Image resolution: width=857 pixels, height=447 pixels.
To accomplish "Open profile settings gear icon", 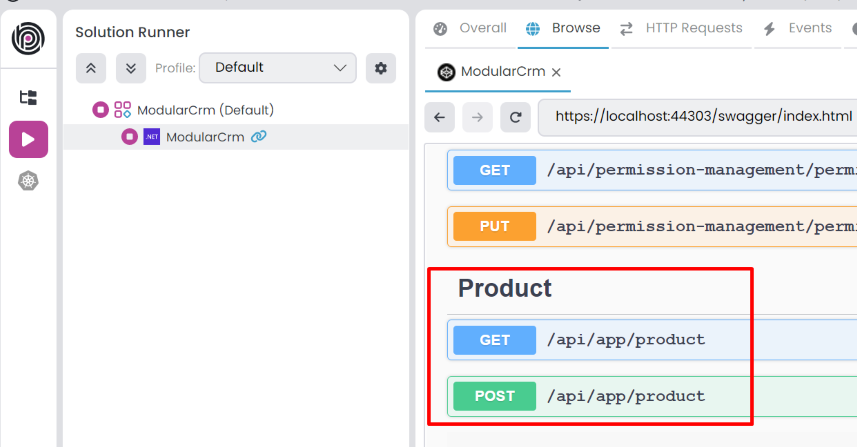I will tap(380, 68).
